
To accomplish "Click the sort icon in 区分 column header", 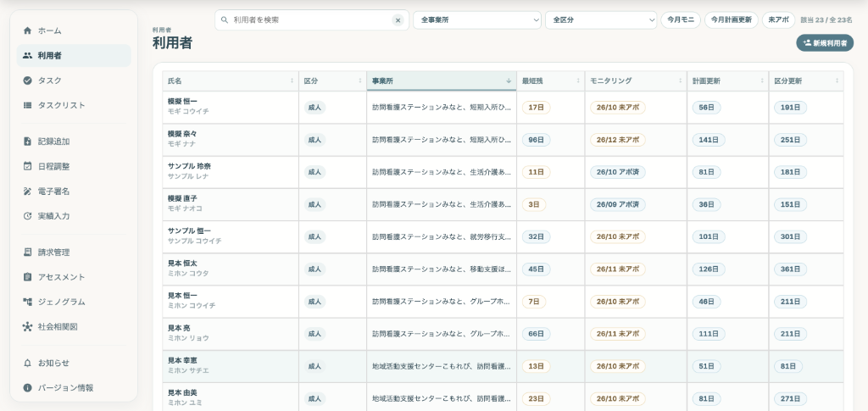I will pos(359,81).
